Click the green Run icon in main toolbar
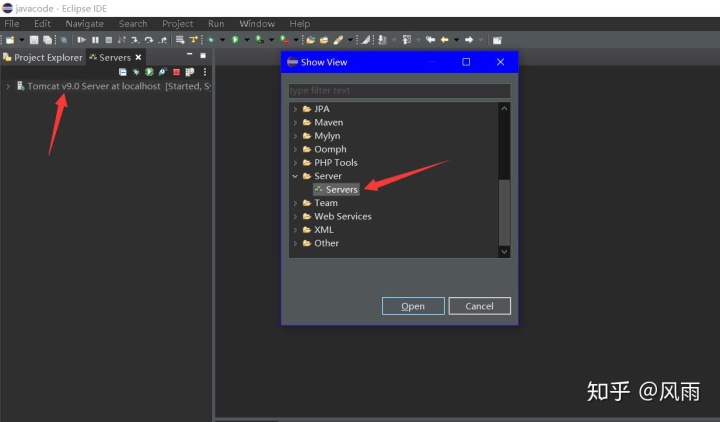Viewport: 720px width, 422px height. pyautogui.click(x=235, y=40)
